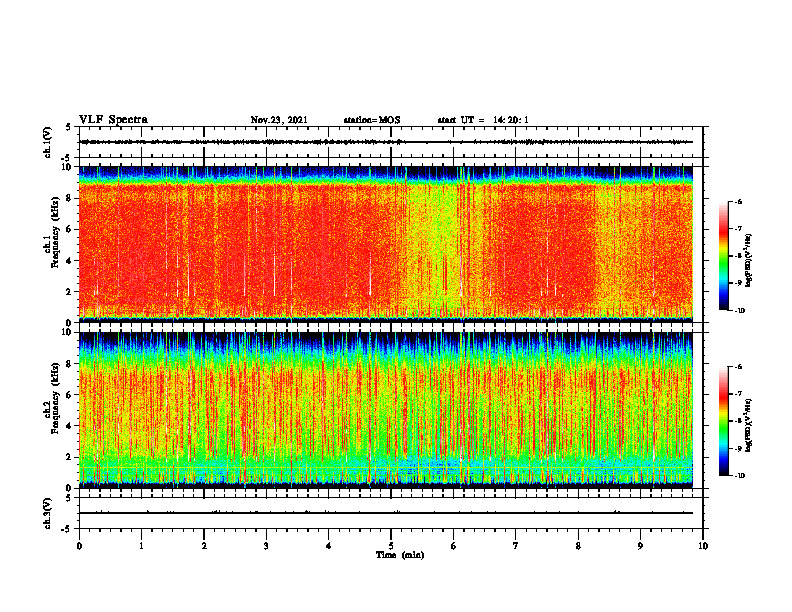Click the ch.2 spectrogram color scale bar

click(x=723, y=421)
